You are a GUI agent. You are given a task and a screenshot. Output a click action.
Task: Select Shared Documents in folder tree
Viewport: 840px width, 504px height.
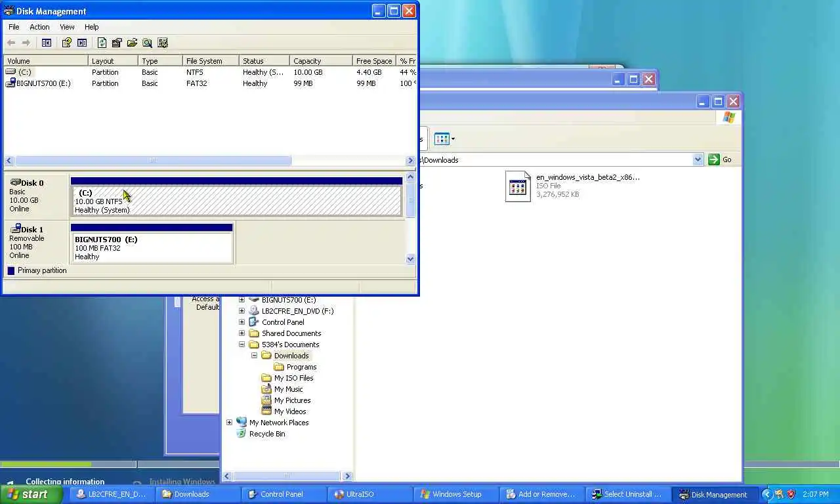tap(290, 333)
